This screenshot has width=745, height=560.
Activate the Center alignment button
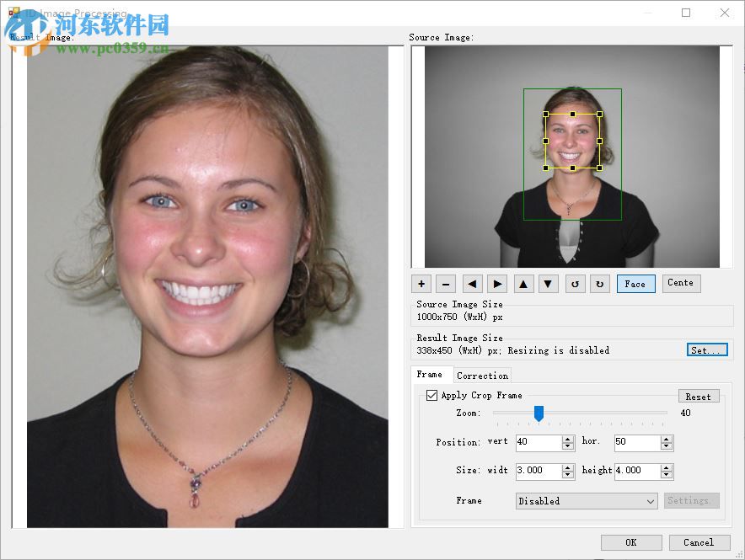tap(681, 284)
